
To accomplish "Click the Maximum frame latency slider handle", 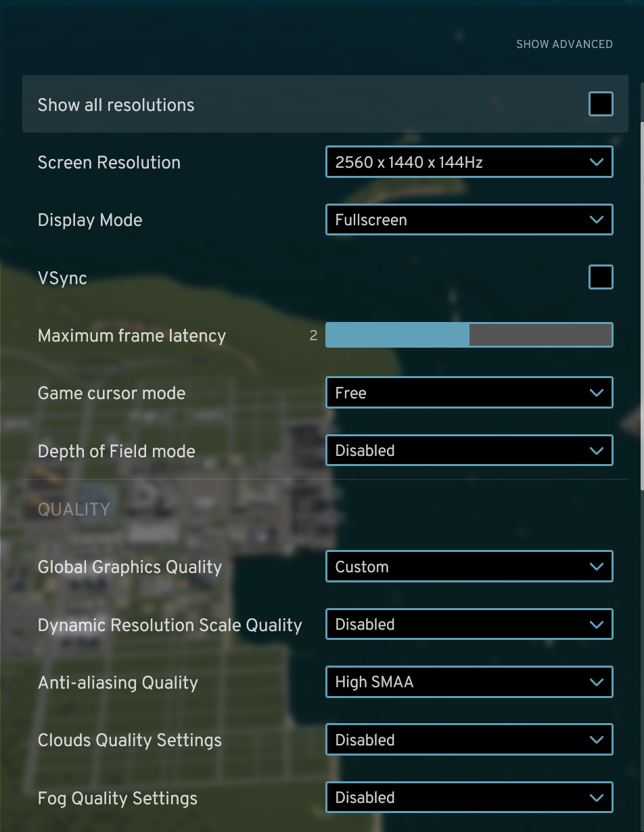I will (469, 335).
